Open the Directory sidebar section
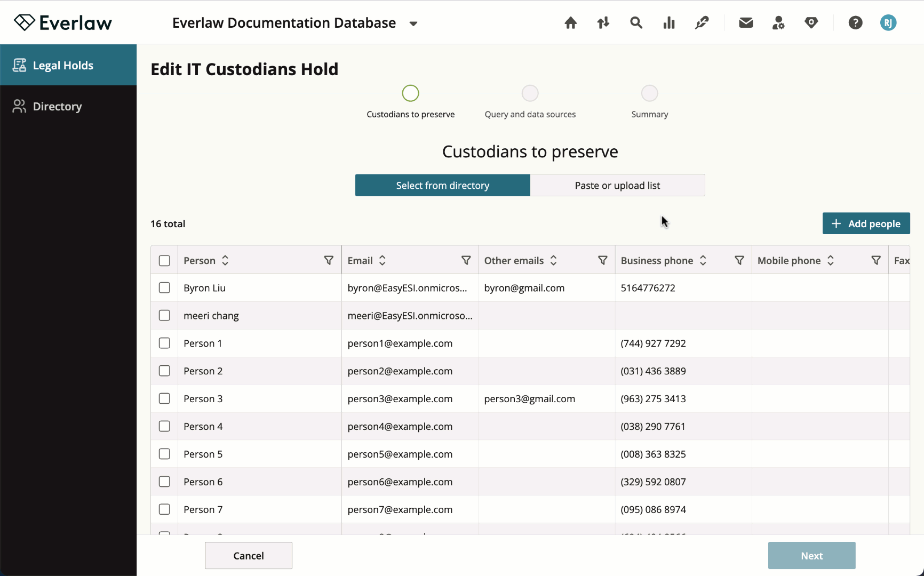The height and width of the screenshot is (576, 924). [x=57, y=106]
